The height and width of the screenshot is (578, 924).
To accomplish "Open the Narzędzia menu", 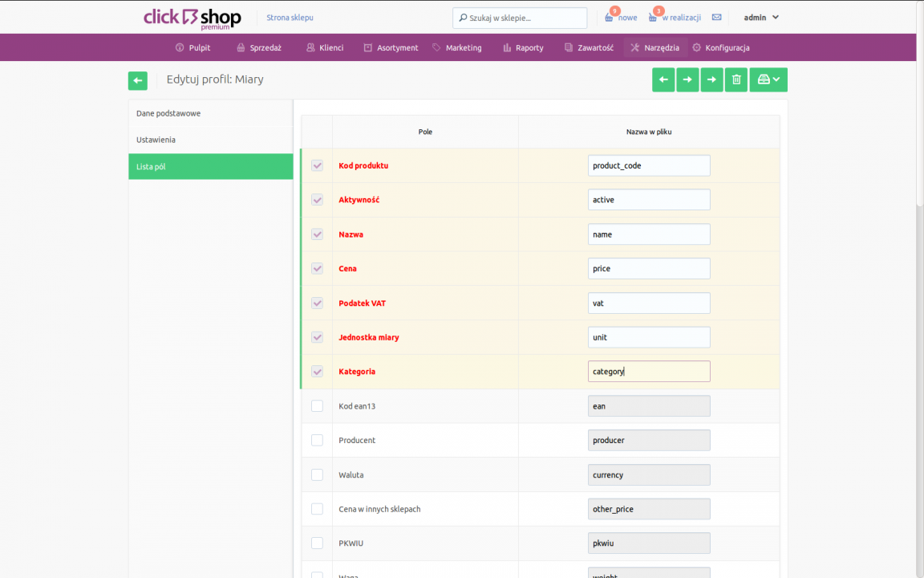I will click(x=654, y=48).
